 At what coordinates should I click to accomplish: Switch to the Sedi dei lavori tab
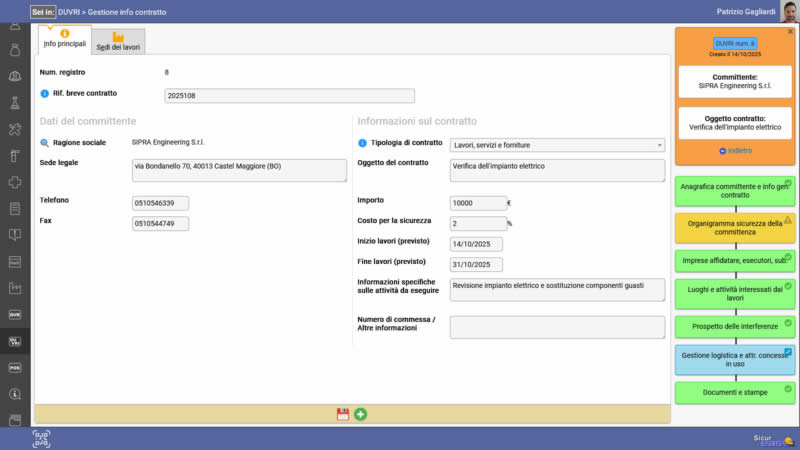(118, 41)
